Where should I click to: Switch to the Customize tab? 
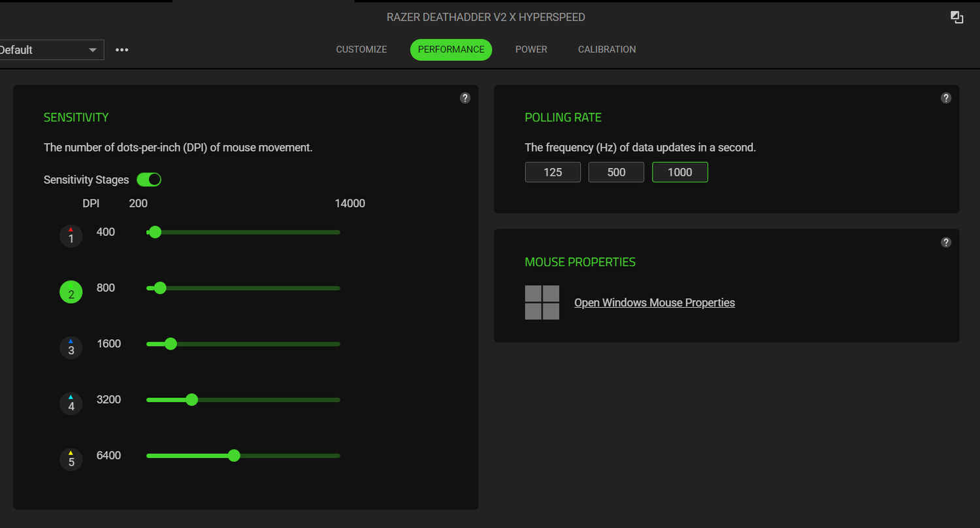click(361, 50)
